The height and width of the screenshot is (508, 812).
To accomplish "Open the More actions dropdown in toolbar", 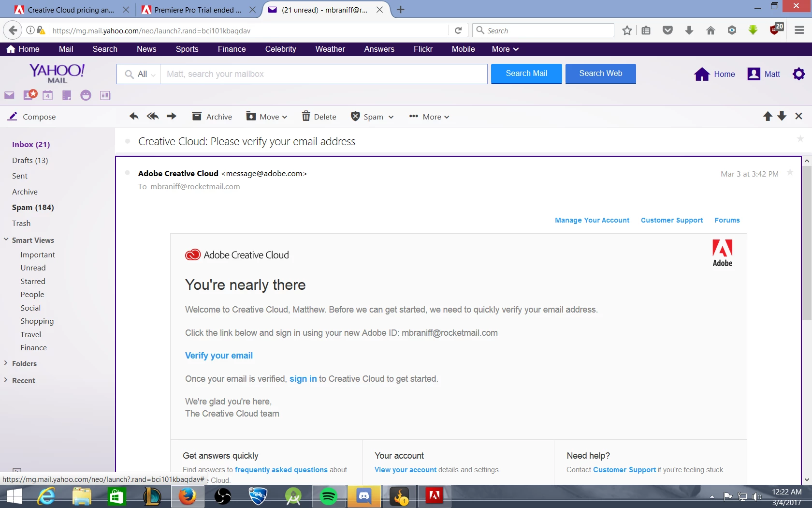I will 429,117.
